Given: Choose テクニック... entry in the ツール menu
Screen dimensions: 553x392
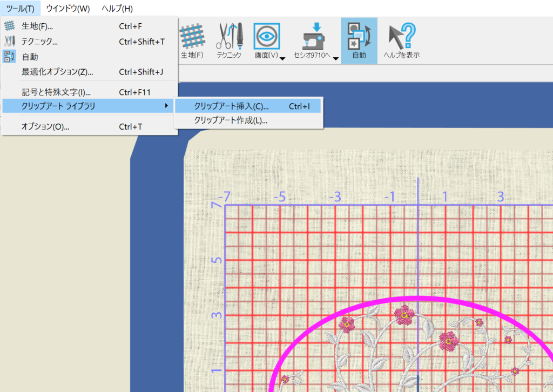Looking at the screenshot, I should pyautogui.click(x=39, y=42).
